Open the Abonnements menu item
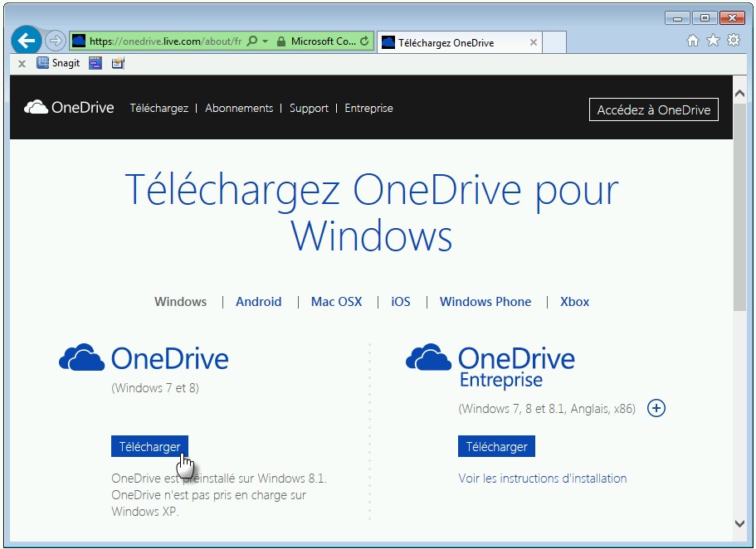756x549 pixels. (239, 109)
